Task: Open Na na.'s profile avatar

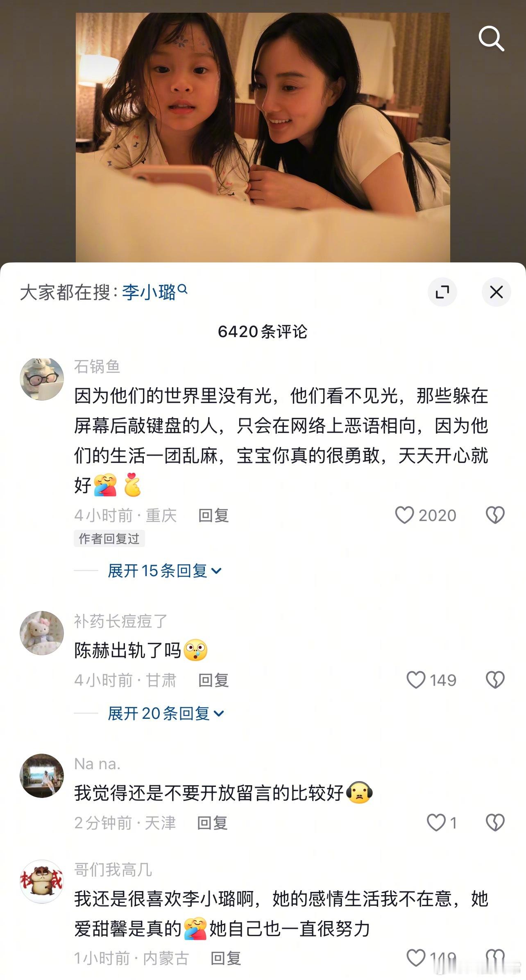Action: click(42, 775)
